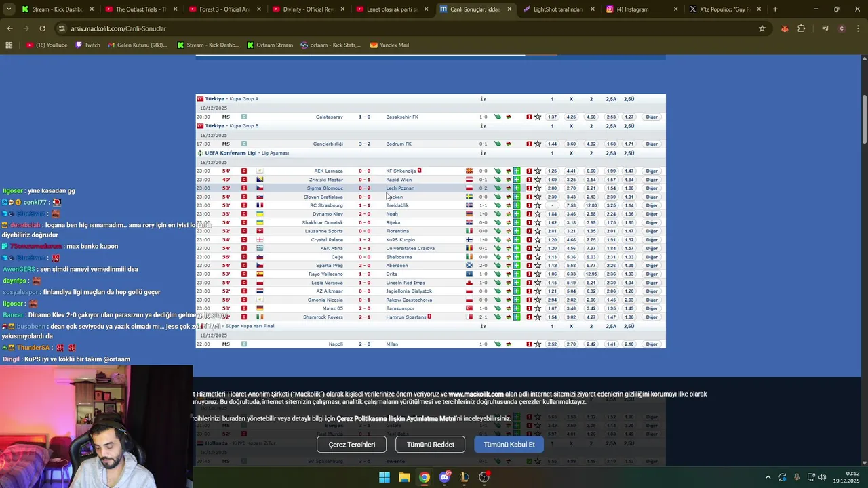Expand green plus for Dynamo Kiev match
The width and height of the screenshot is (868, 488).
point(517,213)
